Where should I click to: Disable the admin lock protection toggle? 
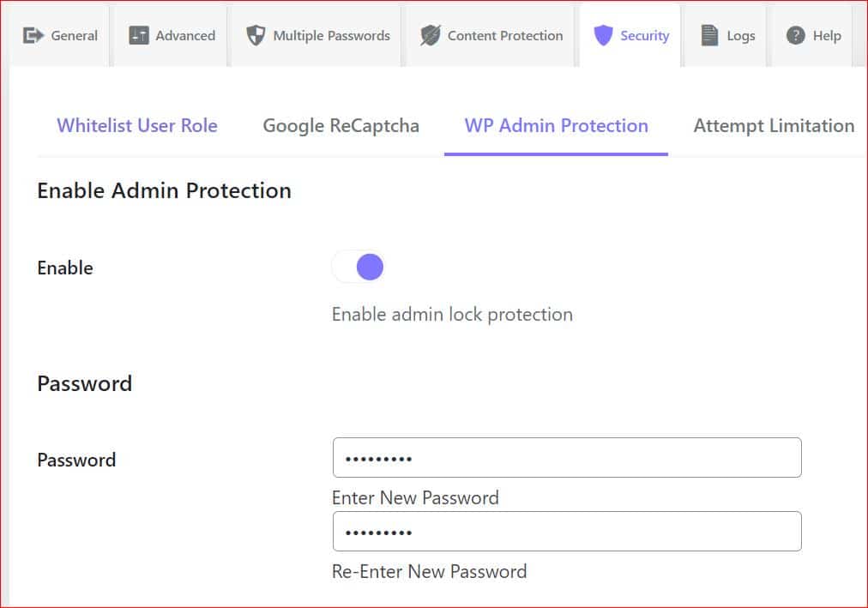pos(358,267)
